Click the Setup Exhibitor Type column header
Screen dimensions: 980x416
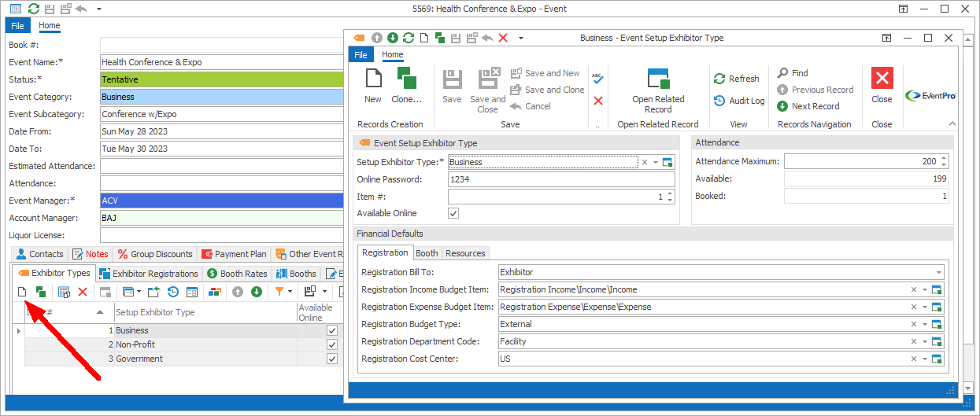coord(205,312)
